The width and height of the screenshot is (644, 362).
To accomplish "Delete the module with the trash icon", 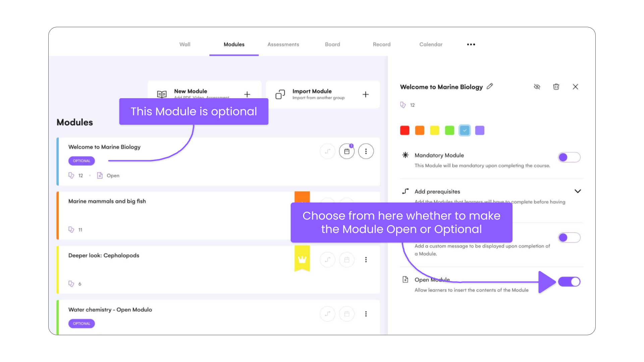I will (556, 87).
